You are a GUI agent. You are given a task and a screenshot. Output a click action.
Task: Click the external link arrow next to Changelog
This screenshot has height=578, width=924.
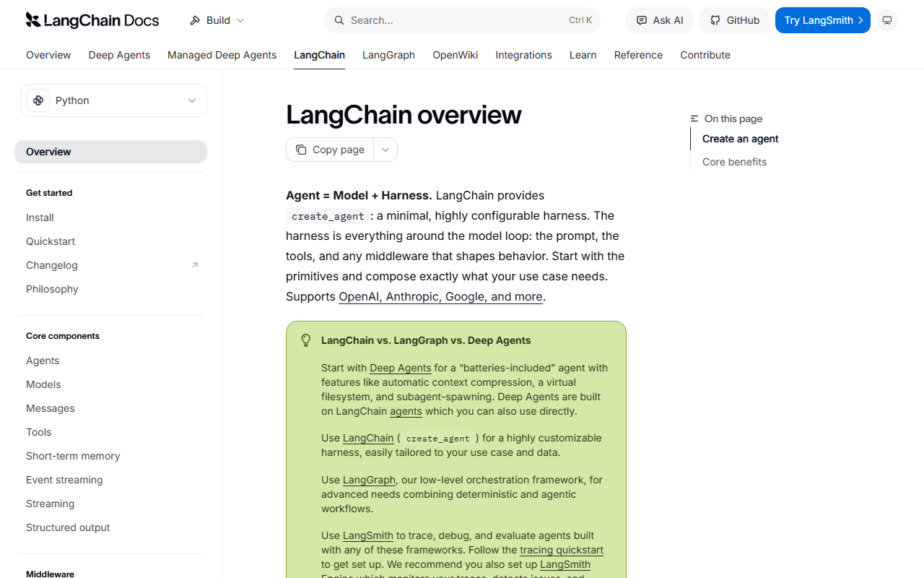194,265
